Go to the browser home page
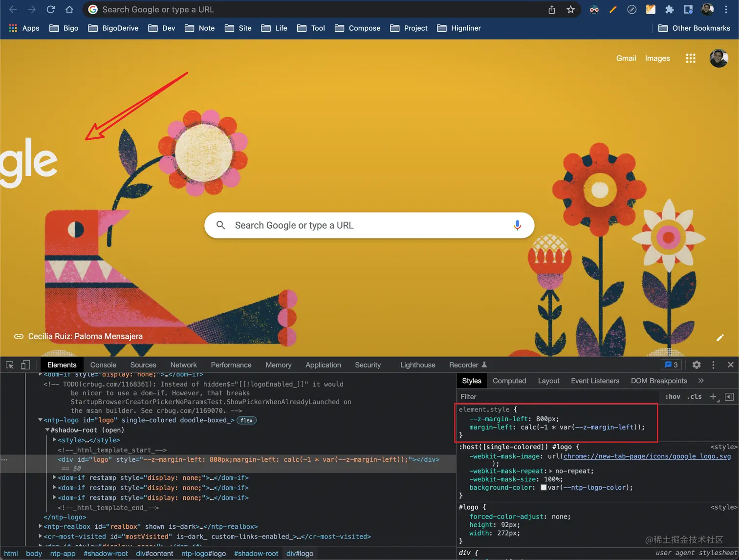739x560 pixels. [x=69, y=9]
